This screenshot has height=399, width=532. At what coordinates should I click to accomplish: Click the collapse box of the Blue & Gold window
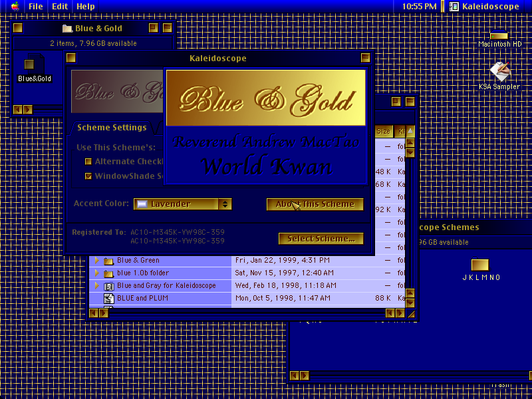(168, 28)
